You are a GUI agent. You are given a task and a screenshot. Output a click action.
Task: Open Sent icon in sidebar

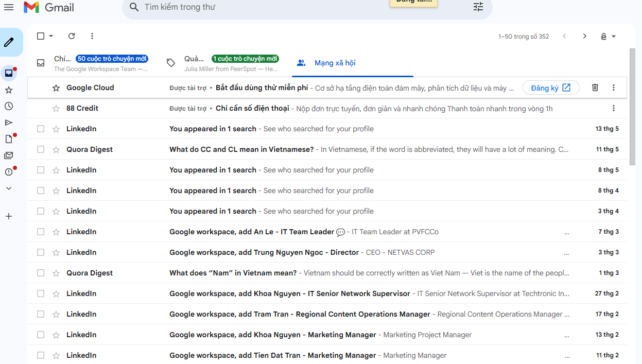pyautogui.click(x=9, y=123)
